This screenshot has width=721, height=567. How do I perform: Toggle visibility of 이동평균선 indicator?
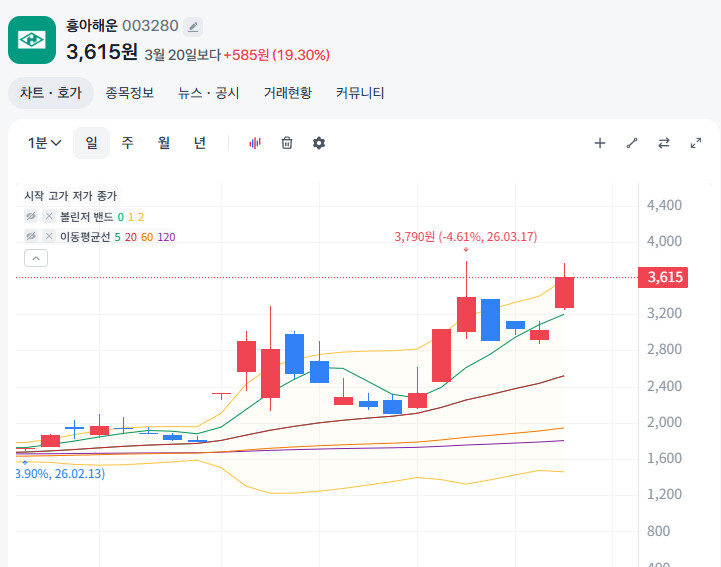tap(31, 236)
